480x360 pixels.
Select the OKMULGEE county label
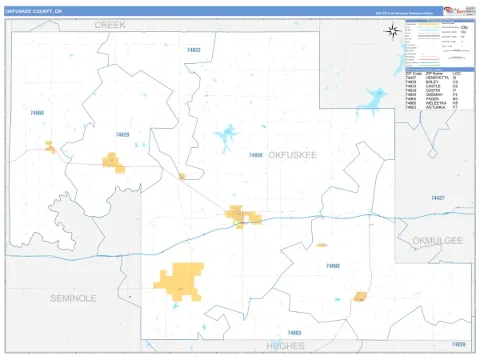coord(437,241)
